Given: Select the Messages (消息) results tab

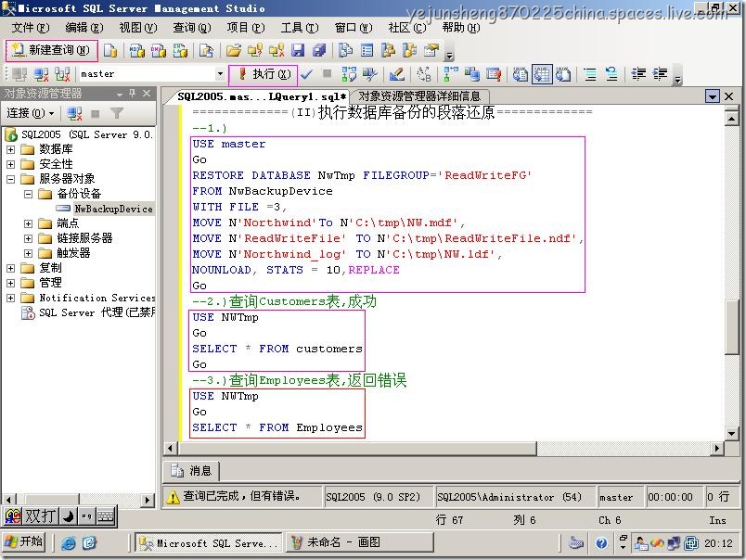Looking at the screenshot, I should (191, 471).
